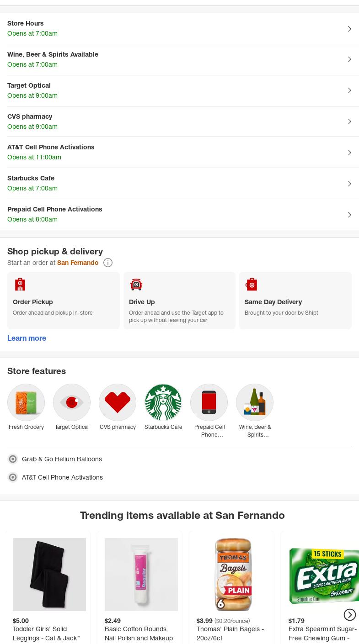The width and height of the screenshot is (359, 644).
Task: Select the Wine, Beer & Spirits feature icon
Action: coord(255,402)
